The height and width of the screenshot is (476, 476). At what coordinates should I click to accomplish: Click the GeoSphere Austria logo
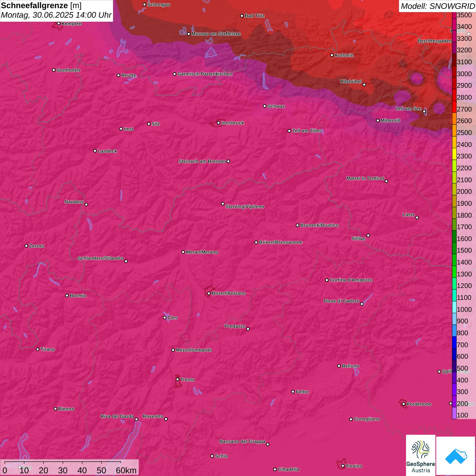(x=421, y=455)
